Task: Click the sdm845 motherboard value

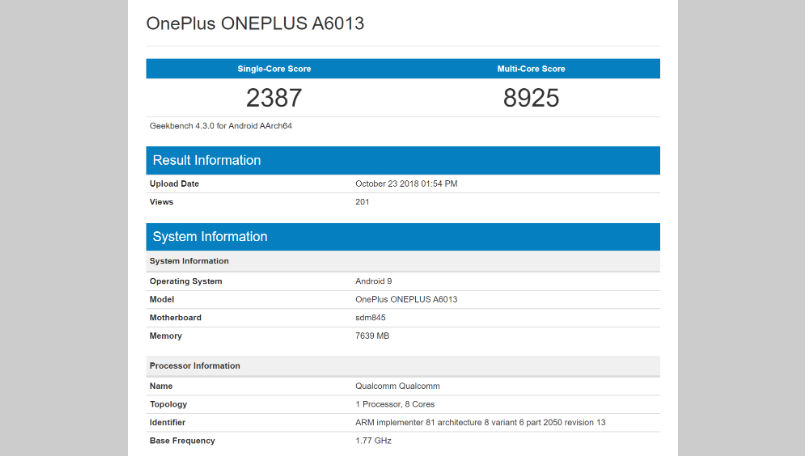Action: point(370,318)
